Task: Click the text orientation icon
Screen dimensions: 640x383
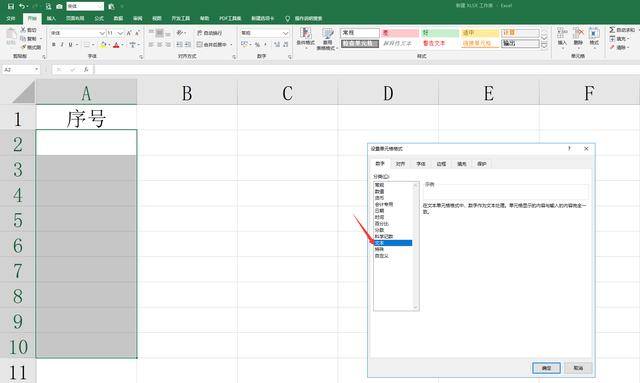Action: [180, 33]
